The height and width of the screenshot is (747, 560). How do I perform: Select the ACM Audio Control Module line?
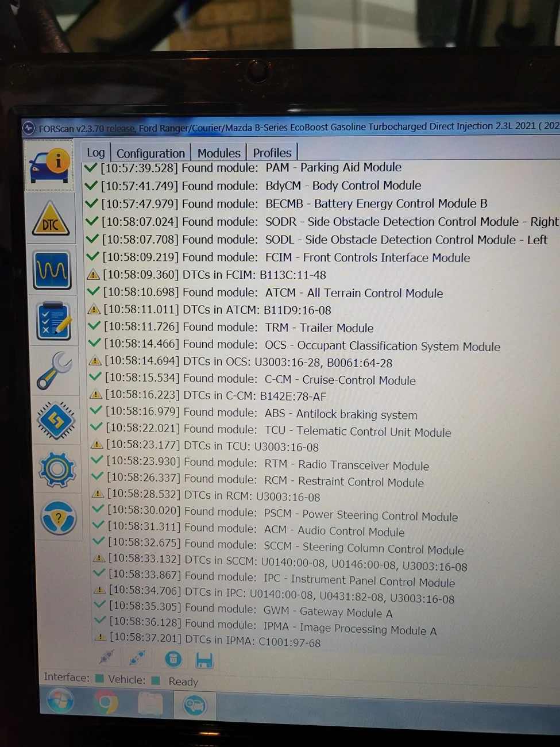point(249,529)
